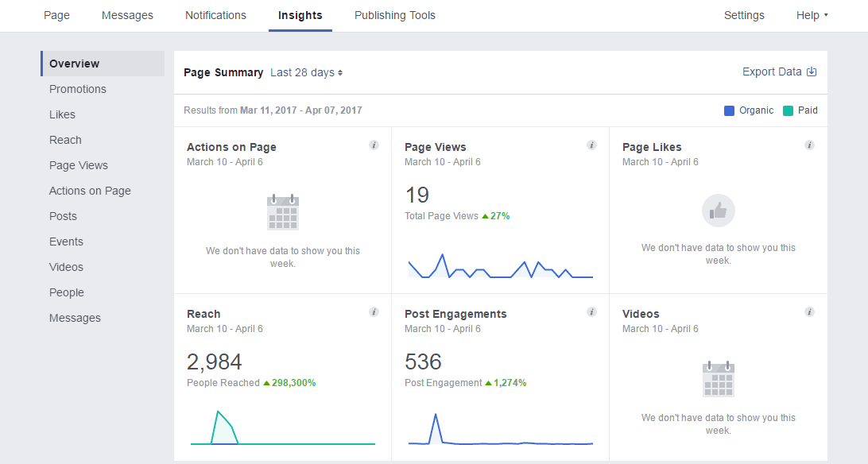Open the Post Engagements info icon
This screenshot has width=868, height=464.
(591, 312)
